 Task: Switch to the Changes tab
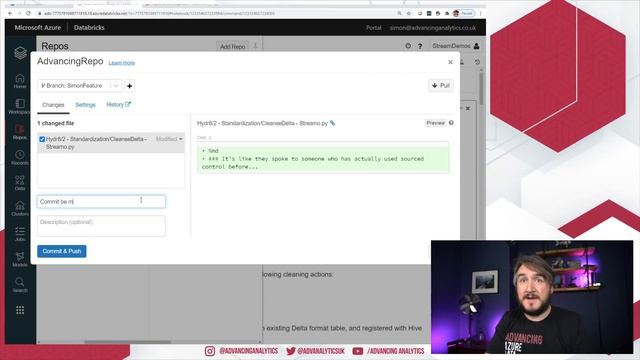tap(53, 105)
